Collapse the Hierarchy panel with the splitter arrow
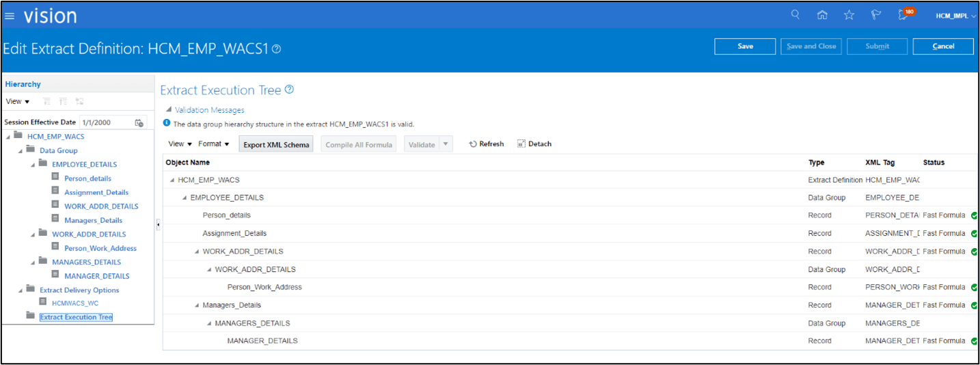This screenshot has width=980, height=365. click(158, 224)
